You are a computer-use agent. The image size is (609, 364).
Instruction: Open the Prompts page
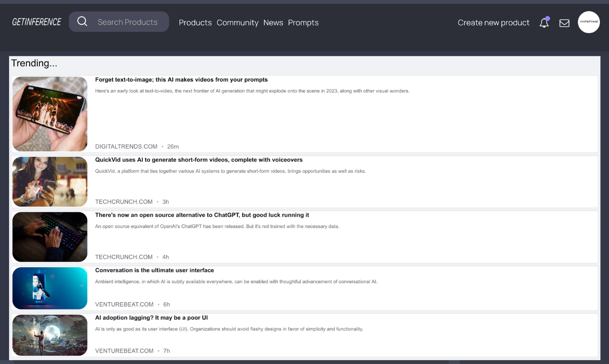[x=303, y=23]
